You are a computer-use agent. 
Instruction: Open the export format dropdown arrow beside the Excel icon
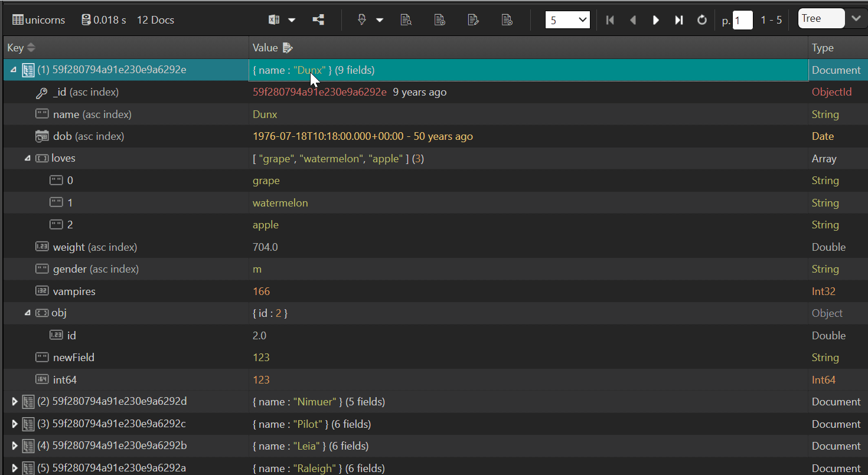click(x=292, y=20)
